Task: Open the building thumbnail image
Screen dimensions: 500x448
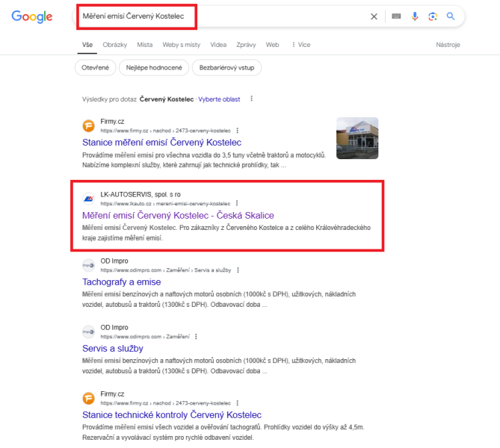Action: point(357,138)
